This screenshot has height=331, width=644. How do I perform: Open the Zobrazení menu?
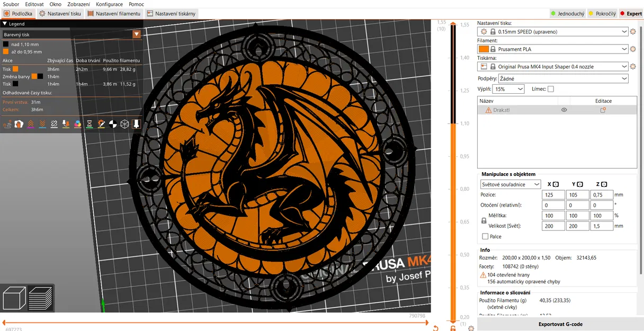pos(79,4)
